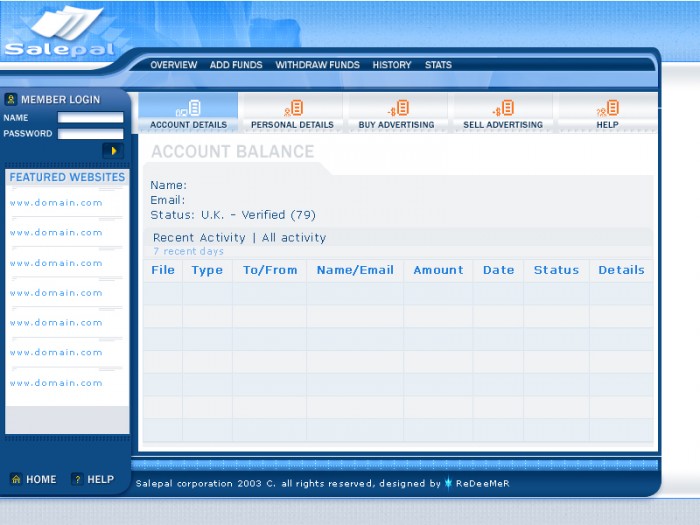The image size is (700, 525).
Task: Open the first www.domain.com featured link
Action: click(x=56, y=203)
